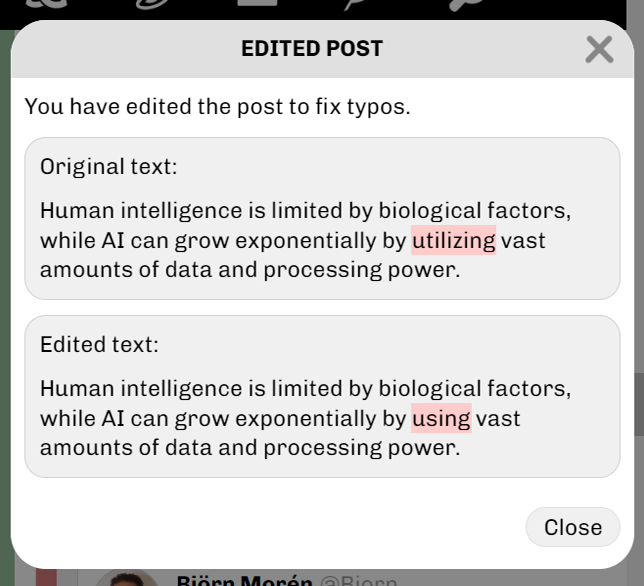Click the highlighted word 'utilizing'

point(453,240)
